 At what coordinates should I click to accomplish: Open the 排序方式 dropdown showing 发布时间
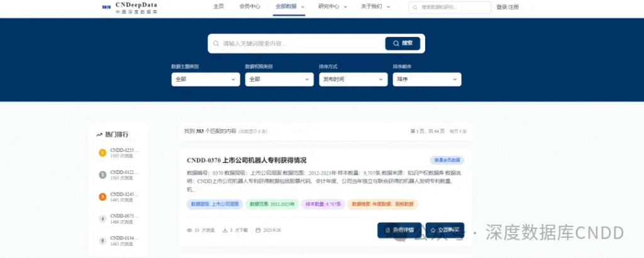353,80
